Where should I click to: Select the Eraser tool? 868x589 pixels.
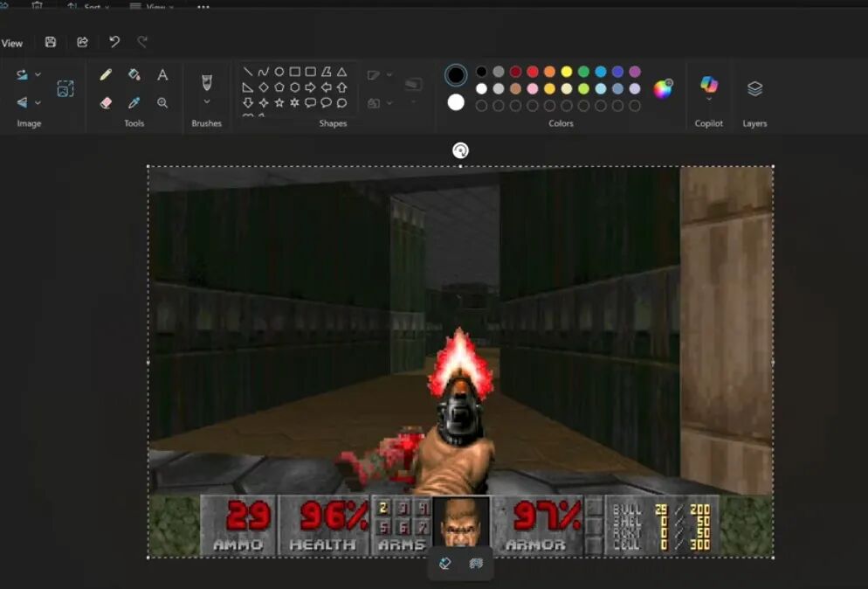pyautogui.click(x=106, y=102)
